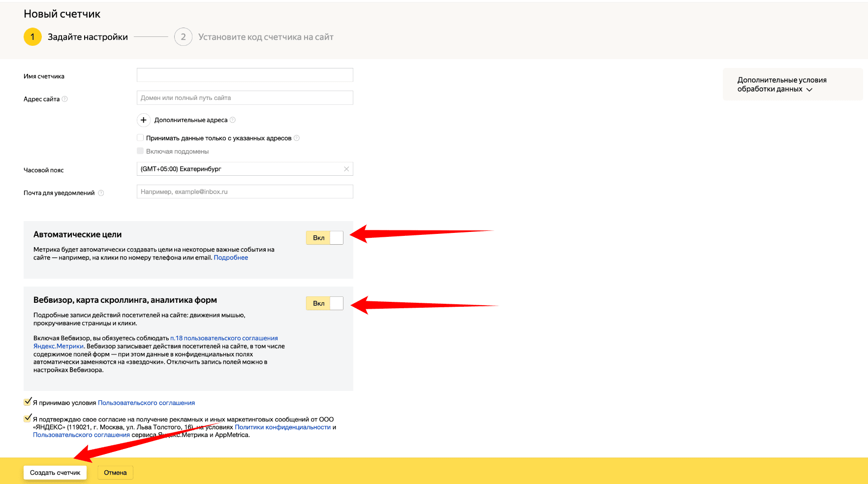The height and width of the screenshot is (484, 868).
Task: Clear the timezone field with X icon
Action: pyautogui.click(x=346, y=169)
